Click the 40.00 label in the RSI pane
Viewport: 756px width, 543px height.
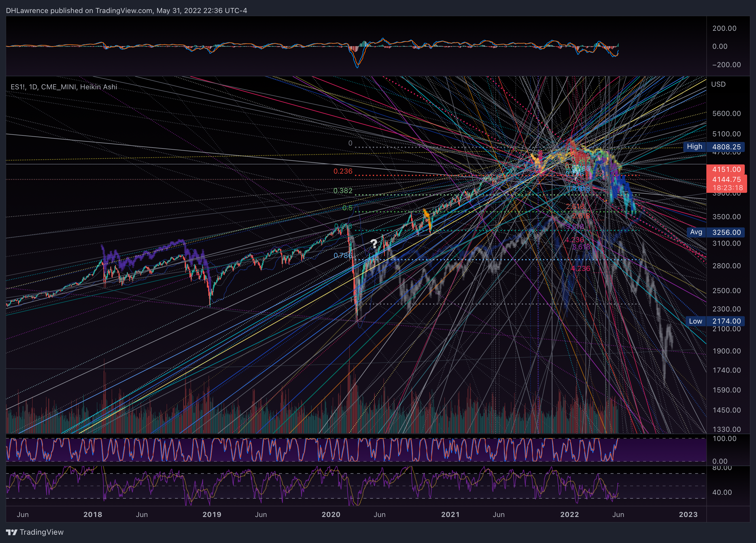pos(722,492)
